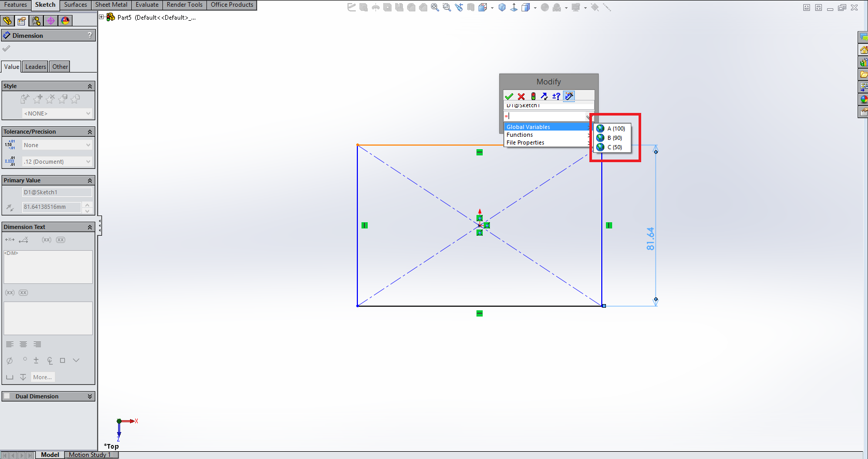Select Functions menu entry

click(548, 135)
